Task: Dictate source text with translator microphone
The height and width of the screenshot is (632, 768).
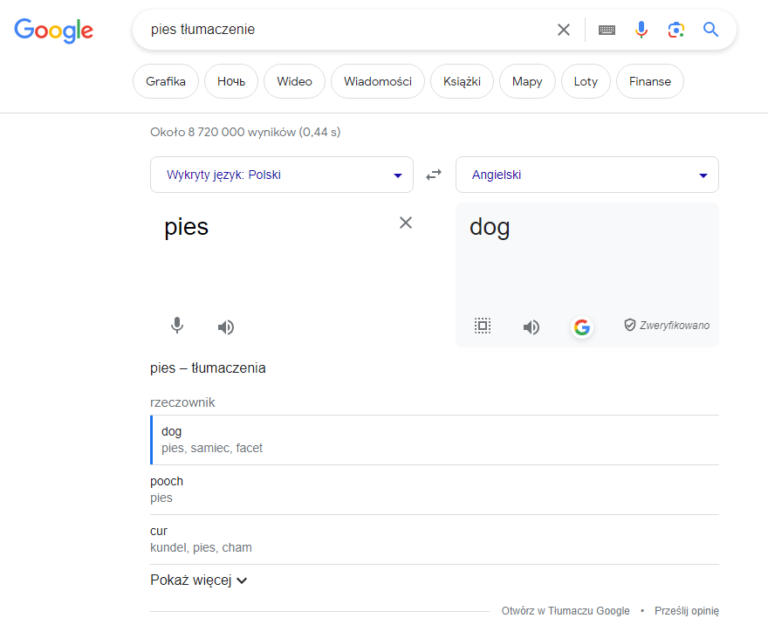Action: click(x=177, y=326)
